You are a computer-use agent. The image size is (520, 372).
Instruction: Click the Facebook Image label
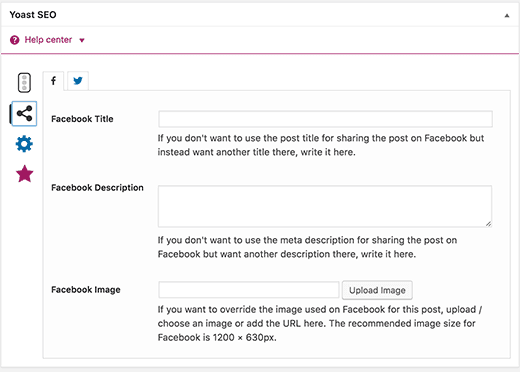point(86,290)
